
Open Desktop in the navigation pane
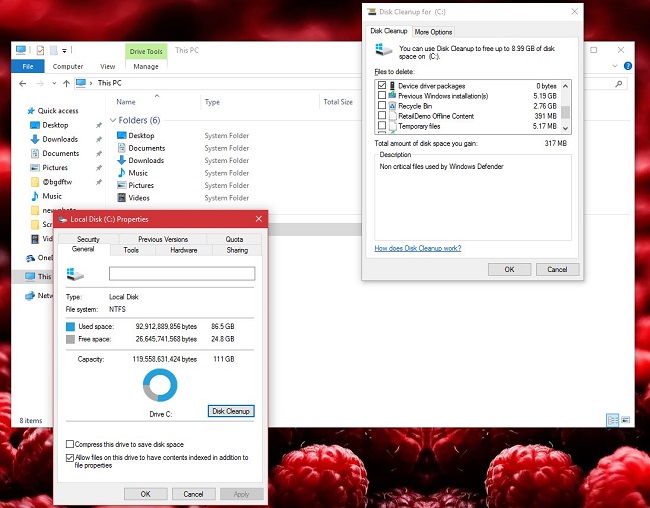55,125
